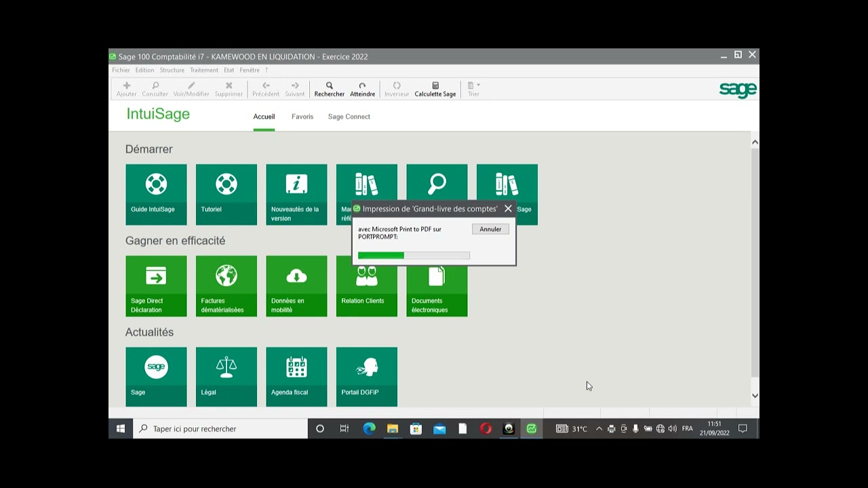Open the Etat menu
This screenshot has width=868, height=488.
(229, 70)
